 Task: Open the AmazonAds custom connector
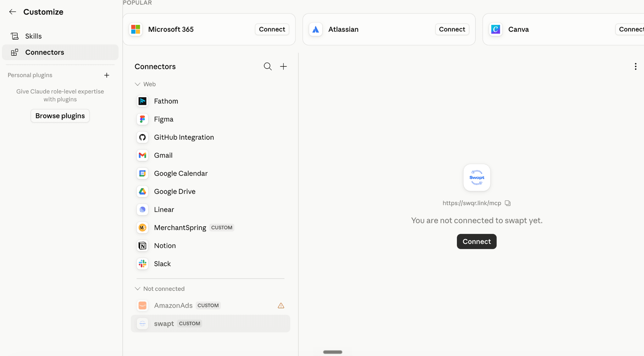[210, 306]
